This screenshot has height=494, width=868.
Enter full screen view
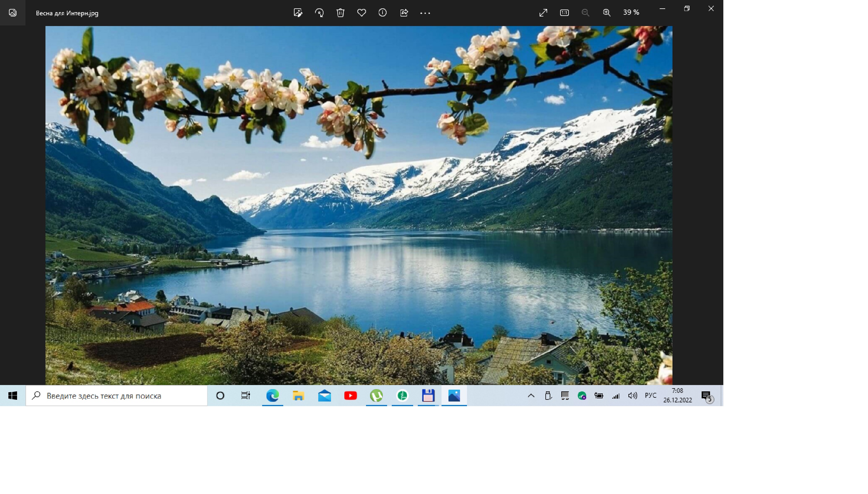[543, 13]
